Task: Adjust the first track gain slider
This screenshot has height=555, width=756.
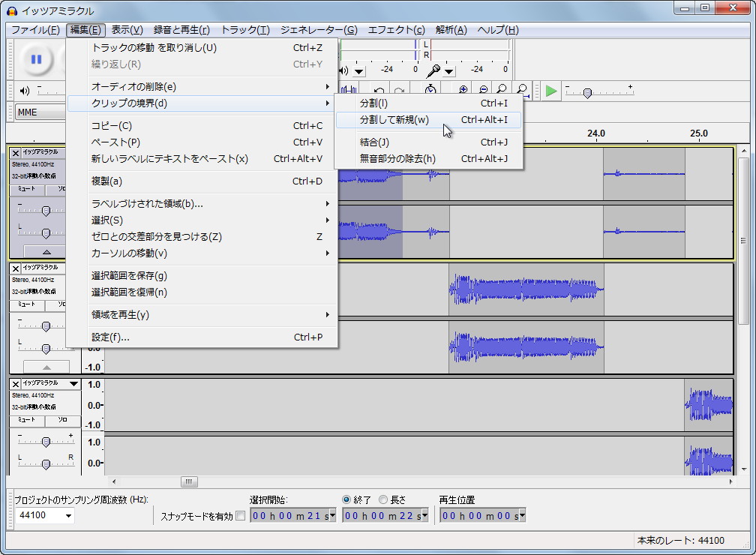Action: tap(46, 211)
